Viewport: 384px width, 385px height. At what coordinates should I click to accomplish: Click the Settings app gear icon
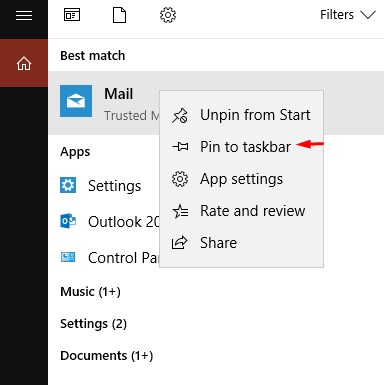[x=68, y=185]
